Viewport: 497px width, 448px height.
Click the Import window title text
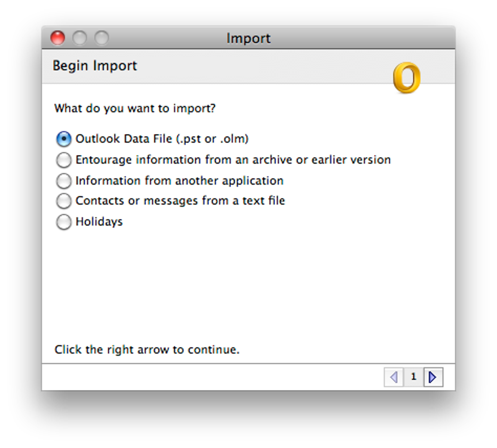click(248, 39)
